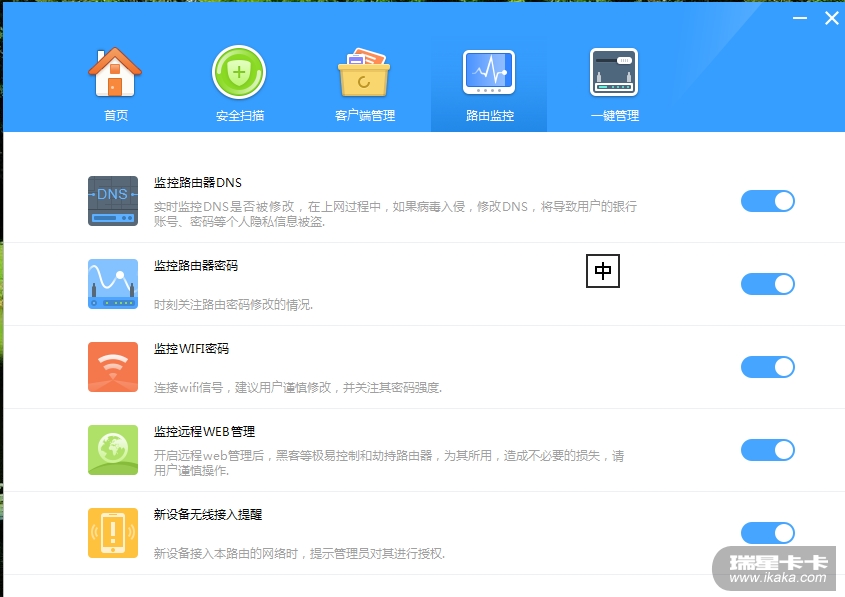This screenshot has width=845, height=597.
Task: Turn off 监控远程WEB管理 switch
Action: (x=768, y=450)
